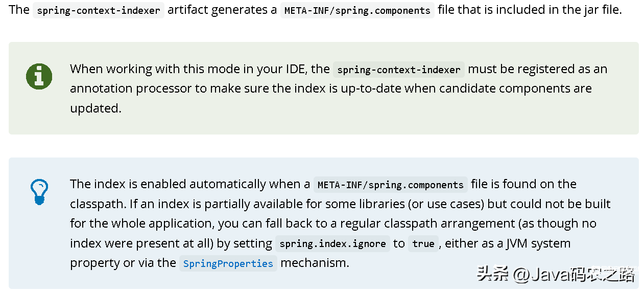Click the word 'mechanism.' after SpringProperties
Image resolution: width=644 pixels, height=291 pixels.
(x=315, y=263)
